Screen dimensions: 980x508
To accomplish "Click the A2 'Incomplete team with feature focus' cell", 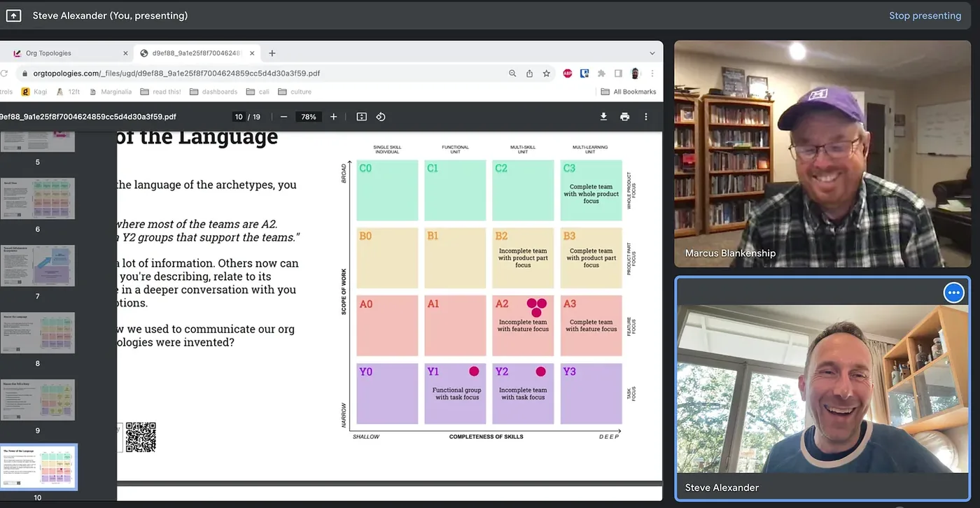I will pyautogui.click(x=523, y=325).
